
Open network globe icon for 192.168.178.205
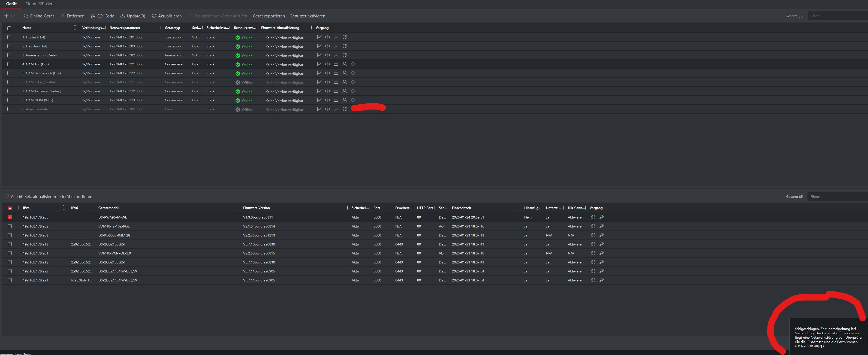pyautogui.click(x=593, y=217)
